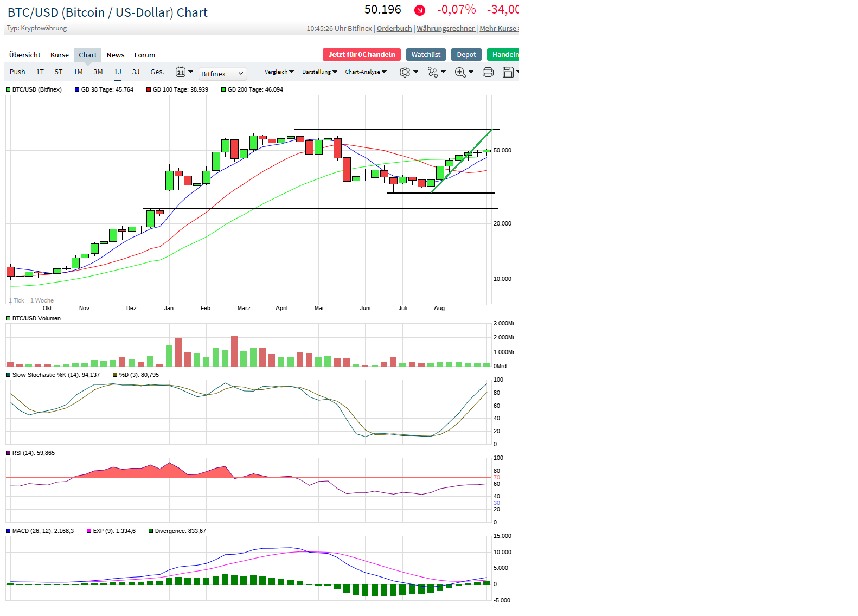Toggle the GD 100 Tage moving average
The height and width of the screenshot is (616, 858).
pyautogui.click(x=149, y=90)
